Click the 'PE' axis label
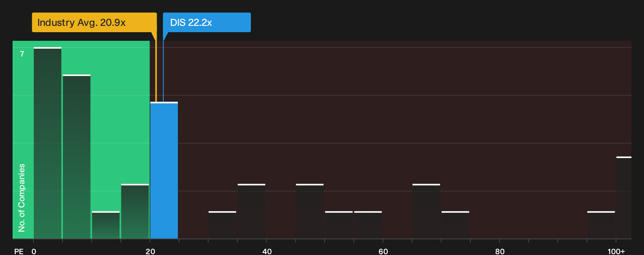644x255 pixels. tap(19, 251)
